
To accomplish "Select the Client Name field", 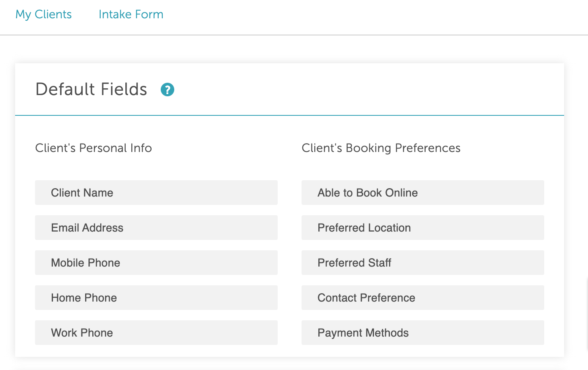I will point(156,193).
